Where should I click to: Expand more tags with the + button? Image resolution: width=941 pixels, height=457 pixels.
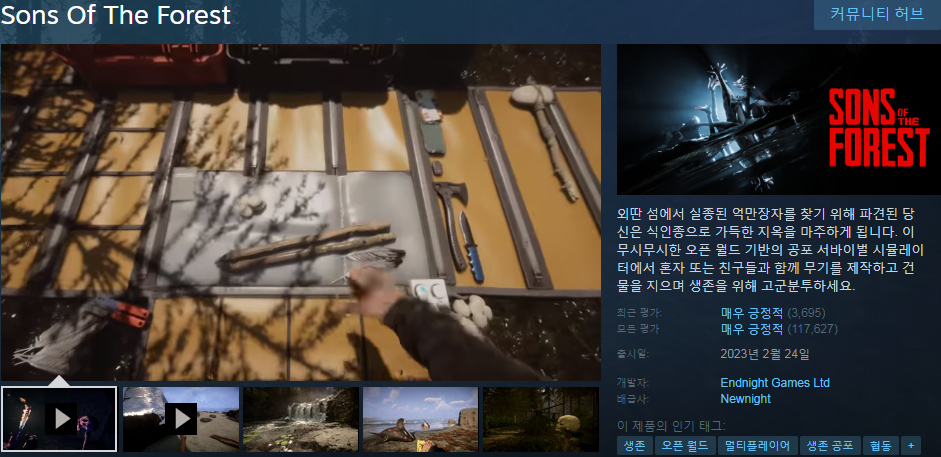point(910,446)
